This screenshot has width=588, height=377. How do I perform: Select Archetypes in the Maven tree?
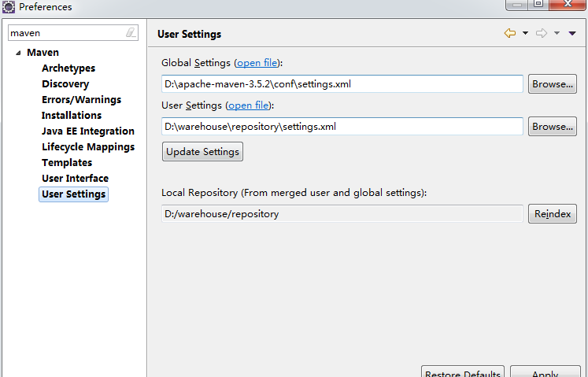[x=68, y=68]
